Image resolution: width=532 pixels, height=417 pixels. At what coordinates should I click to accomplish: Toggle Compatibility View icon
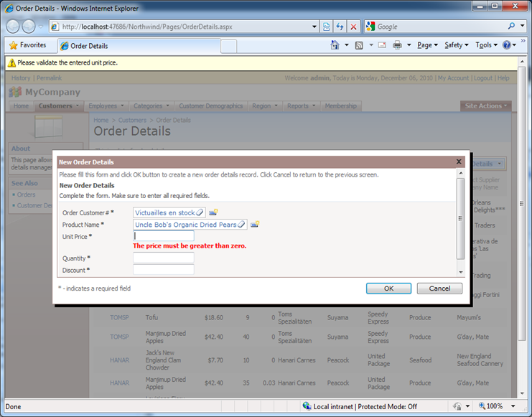326,27
